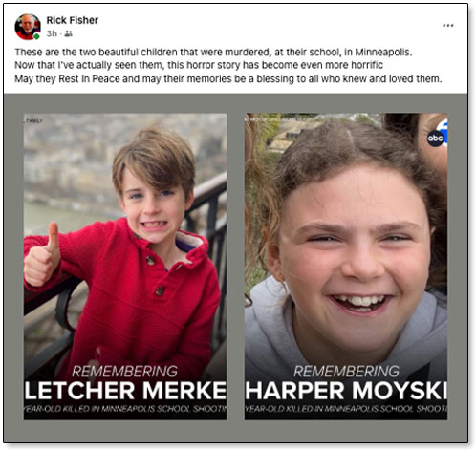Click the green online status dot on avatar
Viewport: 476px width, 450px height.
[x=37, y=36]
